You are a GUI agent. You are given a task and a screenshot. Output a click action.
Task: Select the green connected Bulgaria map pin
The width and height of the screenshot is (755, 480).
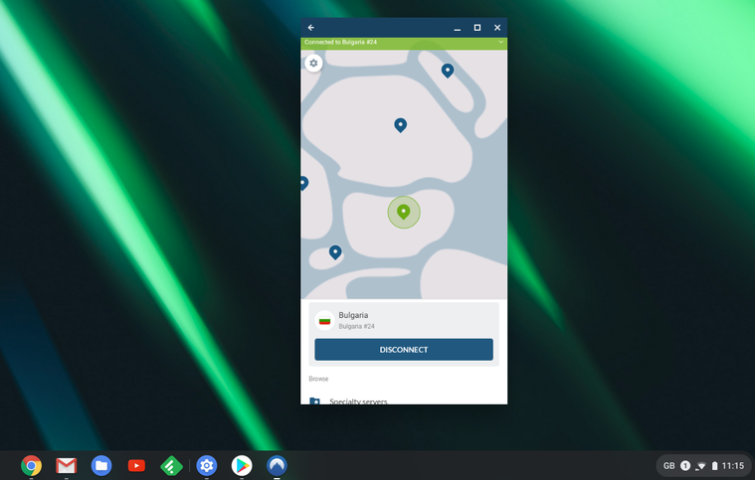[404, 212]
